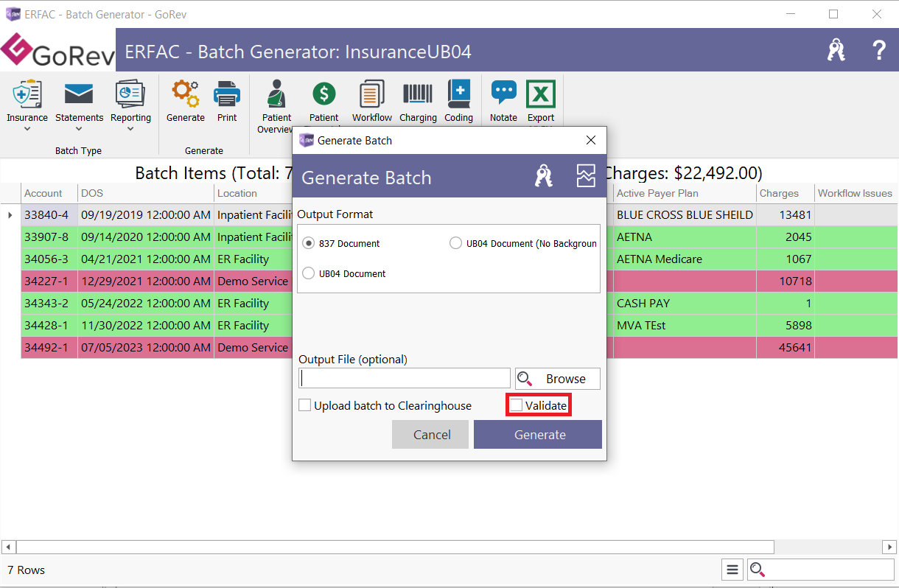Click the BLUE CROSS BLUE SHEILD payer cell
The height and width of the screenshot is (588, 899).
pyautogui.click(x=685, y=215)
